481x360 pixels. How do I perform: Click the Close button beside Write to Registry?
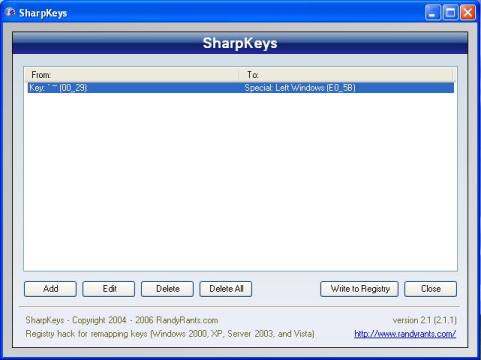pos(430,289)
